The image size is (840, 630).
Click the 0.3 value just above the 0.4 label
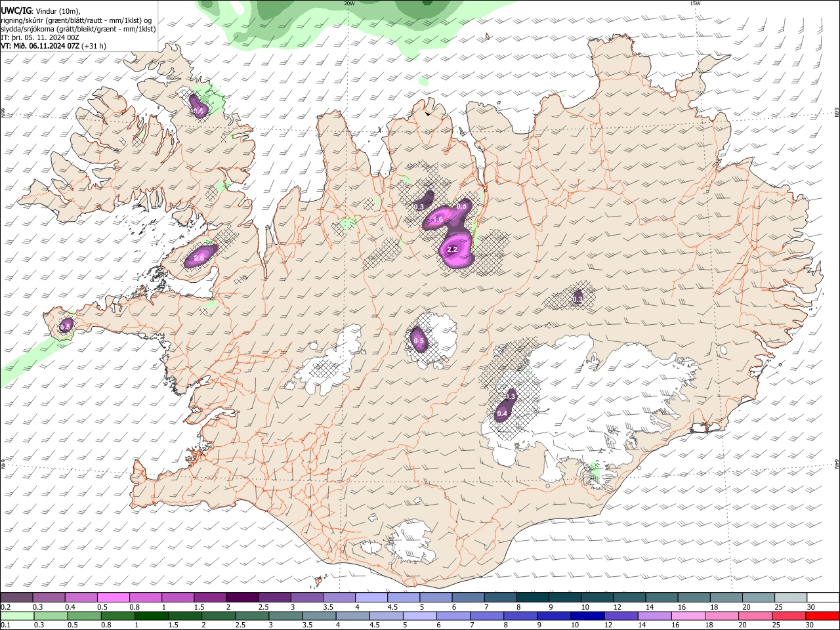click(510, 396)
